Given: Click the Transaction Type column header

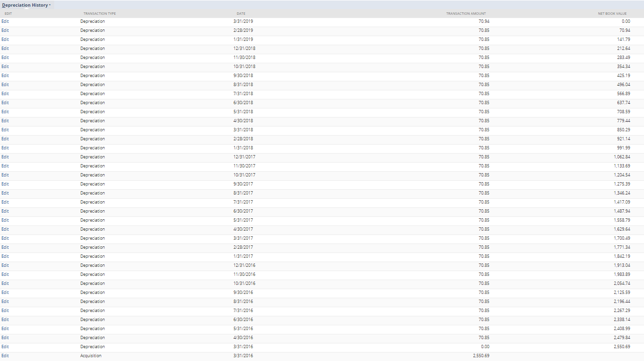Looking at the screenshot, I should [x=99, y=13].
